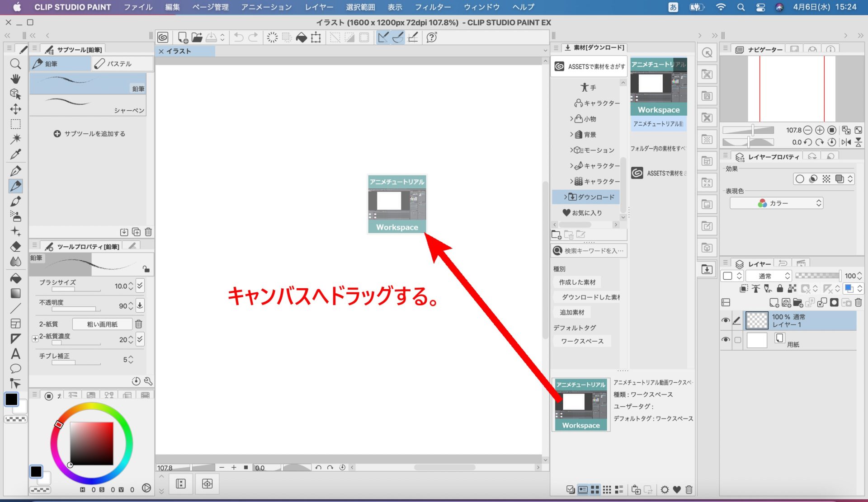Open the フィルター menu
The image size is (868, 502).
click(x=433, y=7)
